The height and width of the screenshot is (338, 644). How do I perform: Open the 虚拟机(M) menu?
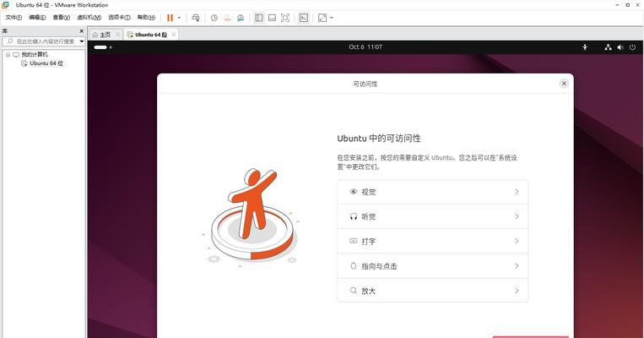(x=89, y=17)
